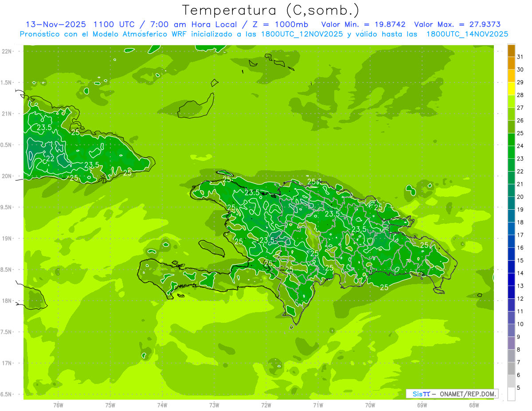The height and width of the screenshot is (411, 532).
Task: Click the "69W" longitude axis label
Action: tap(422, 405)
